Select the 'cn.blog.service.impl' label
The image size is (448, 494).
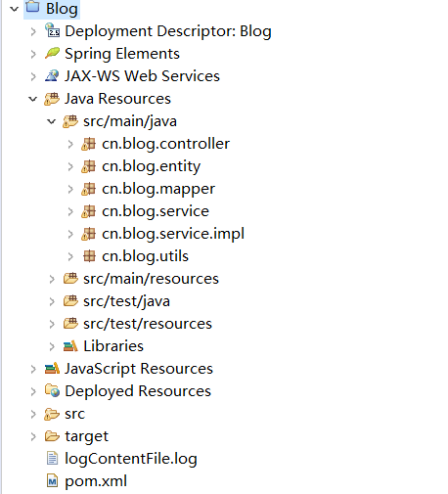coord(173,234)
